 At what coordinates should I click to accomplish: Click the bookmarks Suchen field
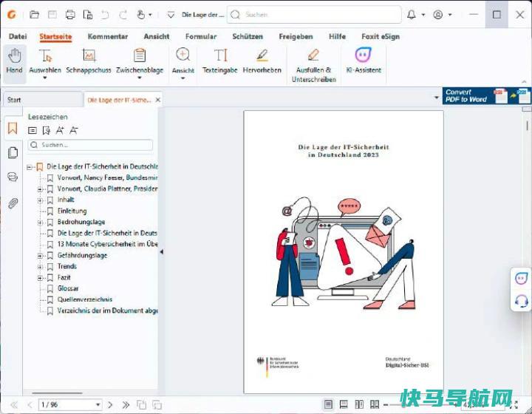90,145
